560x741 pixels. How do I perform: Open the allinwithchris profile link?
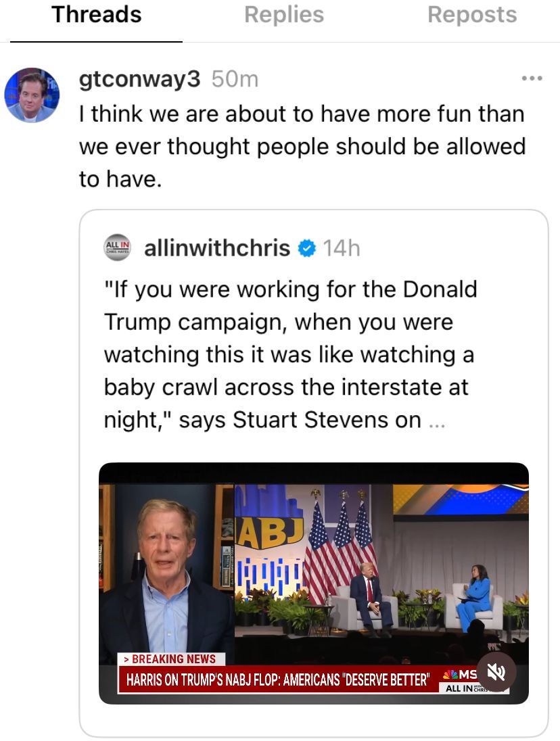pyautogui.click(x=217, y=248)
